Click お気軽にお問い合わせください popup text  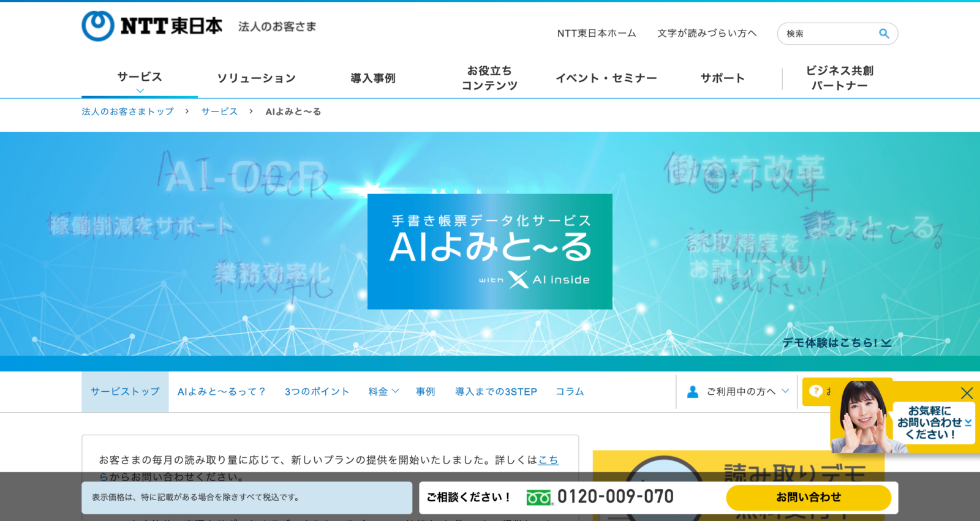tap(930, 422)
